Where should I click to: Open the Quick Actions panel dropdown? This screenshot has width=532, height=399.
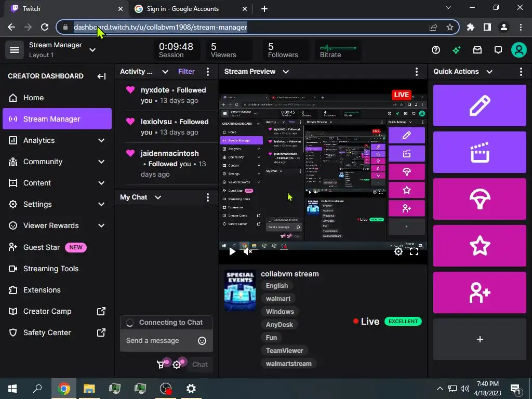pos(489,72)
